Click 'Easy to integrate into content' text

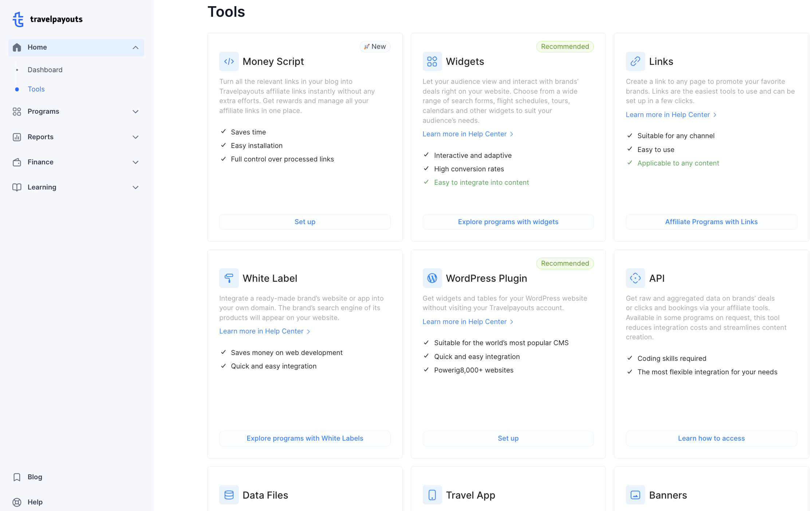point(481,183)
